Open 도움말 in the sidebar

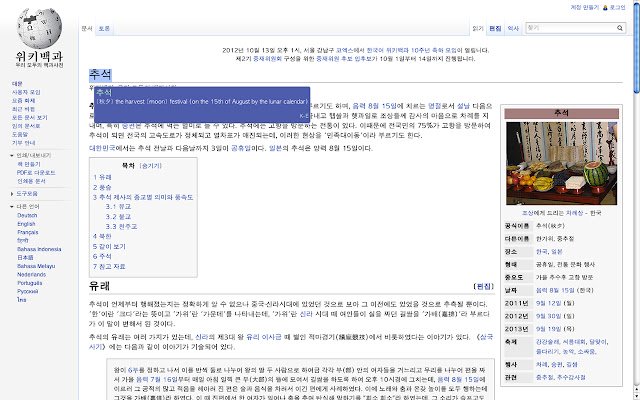20,134
